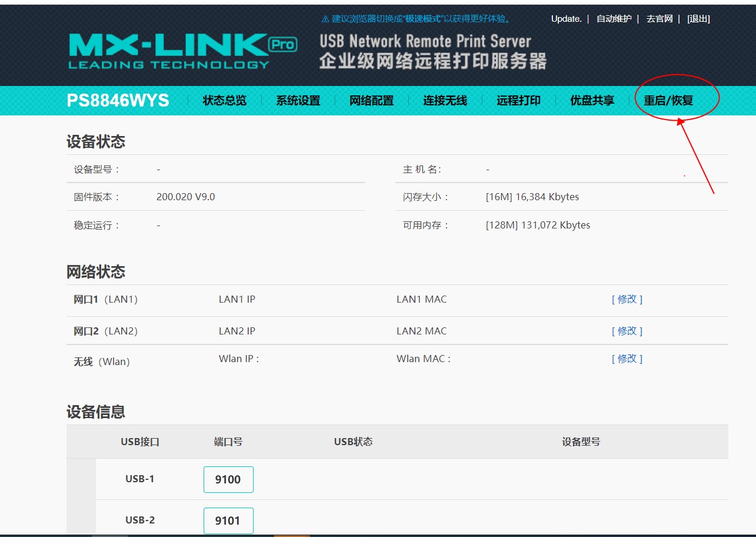Screen dimensions: 756x537
Task: Switch to 优盘共享 settings
Action: (x=591, y=100)
